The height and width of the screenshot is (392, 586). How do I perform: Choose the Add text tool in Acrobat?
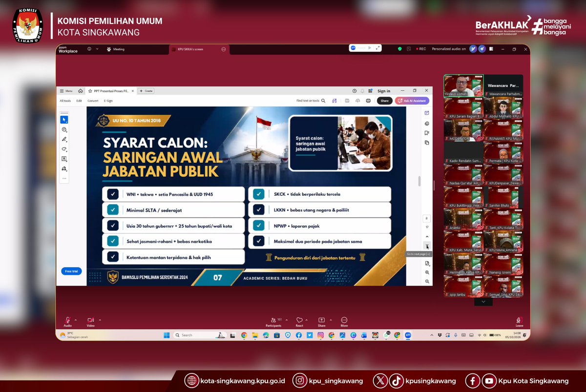(x=64, y=159)
